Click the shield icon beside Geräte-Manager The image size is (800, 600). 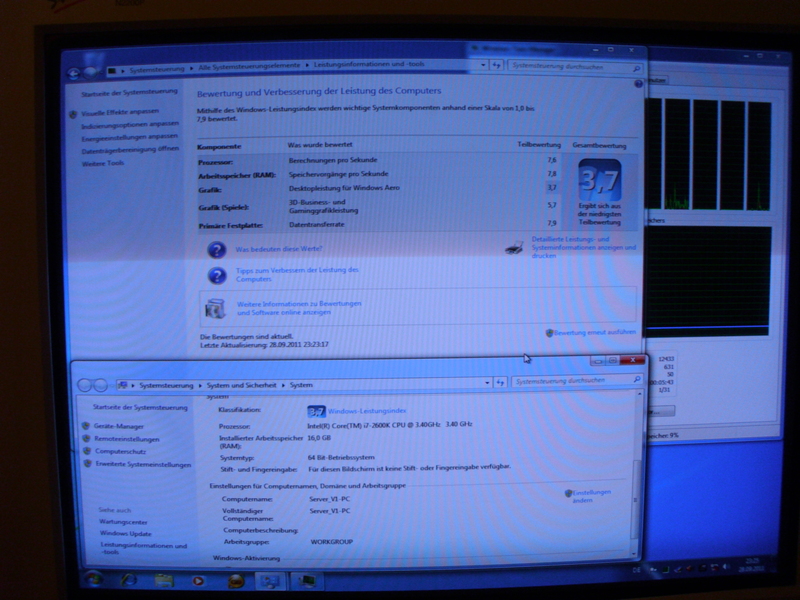[86, 426]
